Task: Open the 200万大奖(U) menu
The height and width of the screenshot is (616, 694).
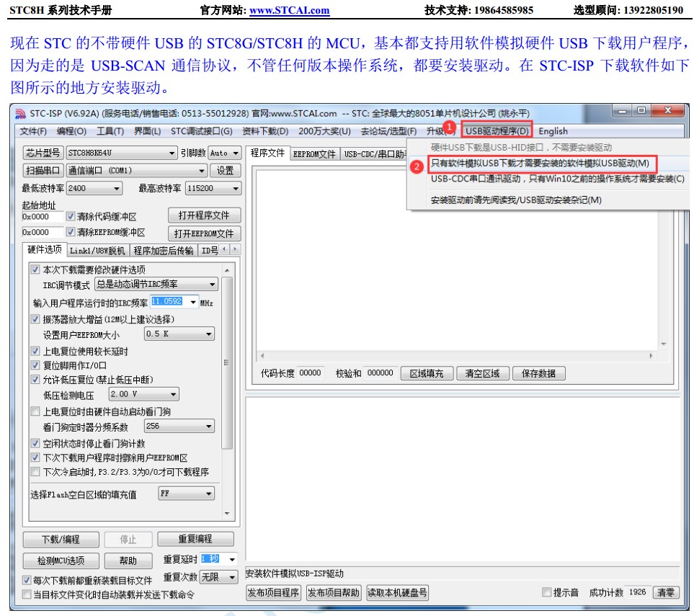Action: [x=324, y=131]
